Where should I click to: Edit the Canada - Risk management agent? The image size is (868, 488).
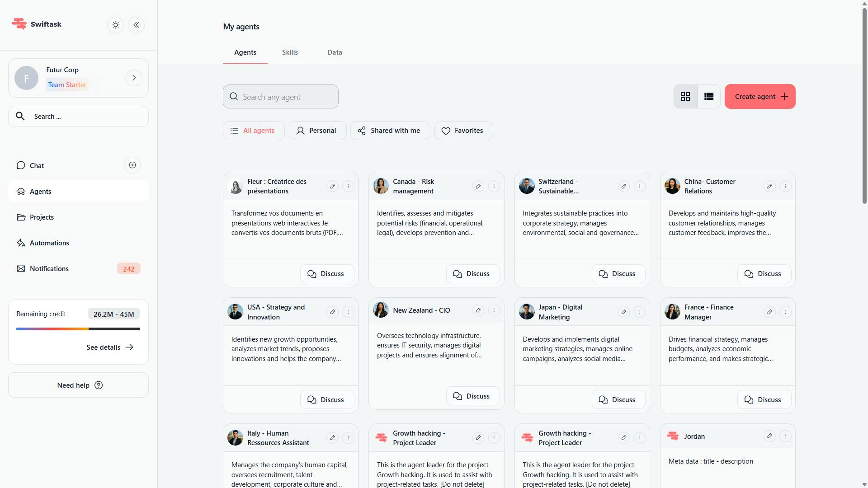pyautogui.click(x=478, y=186)
